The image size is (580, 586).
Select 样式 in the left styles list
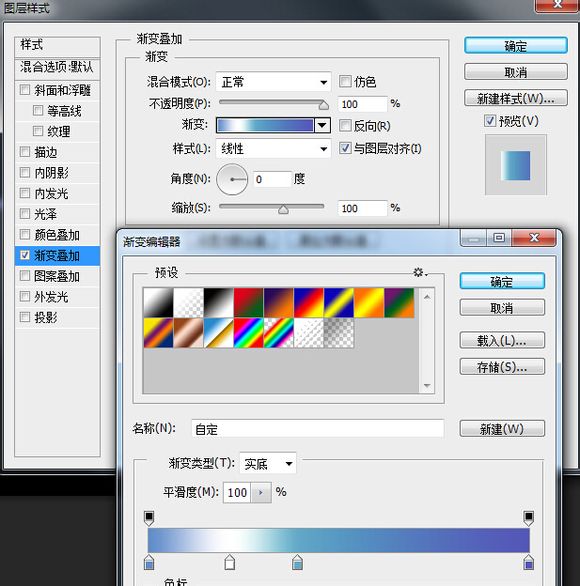[58, 46]
